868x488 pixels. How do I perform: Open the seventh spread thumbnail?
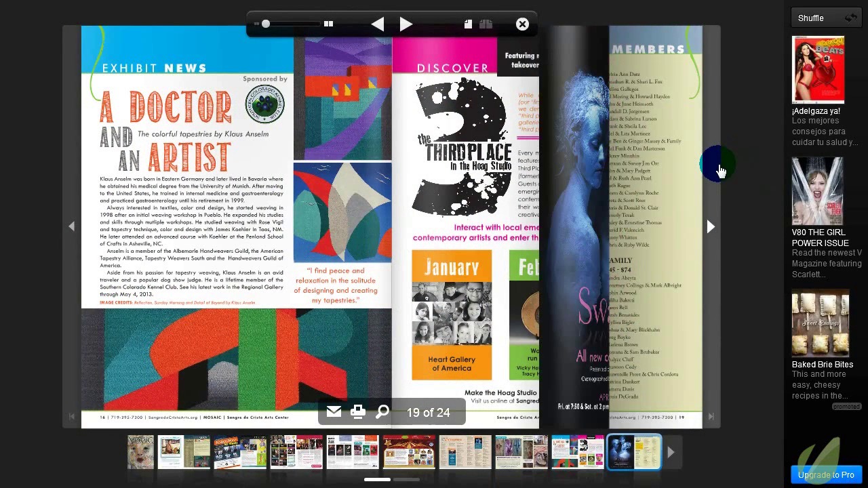(x=465, y=452)
